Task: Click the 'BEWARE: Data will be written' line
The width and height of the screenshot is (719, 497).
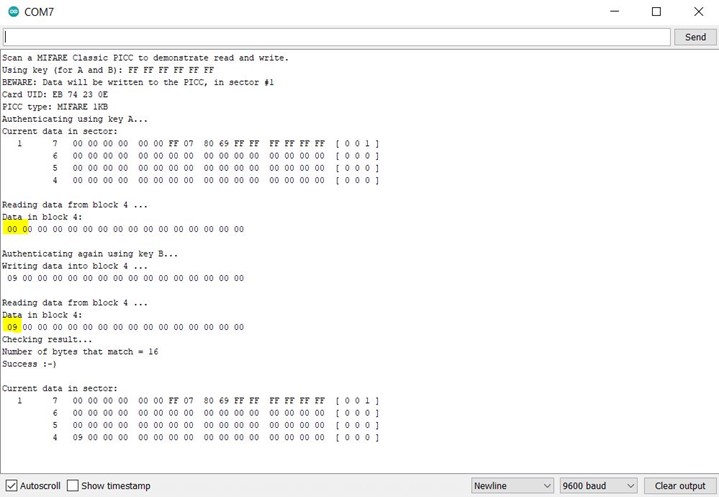Action: (138, 83)
